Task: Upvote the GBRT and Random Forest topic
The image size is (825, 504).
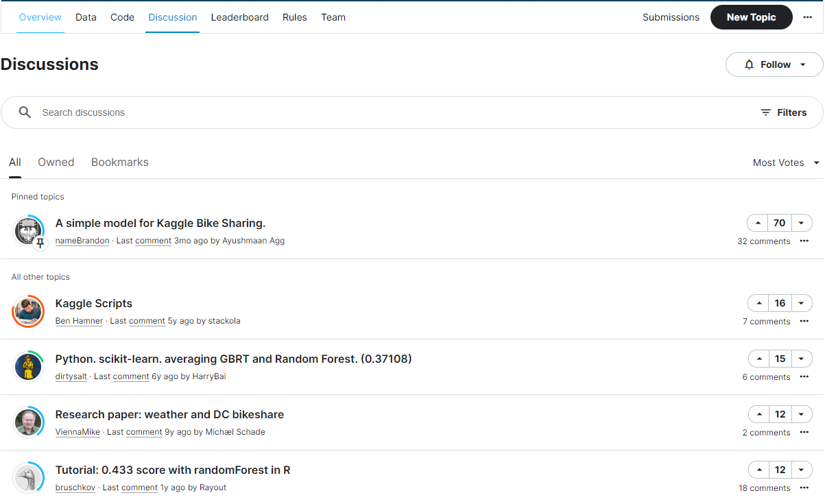Action: coord(758,359)
